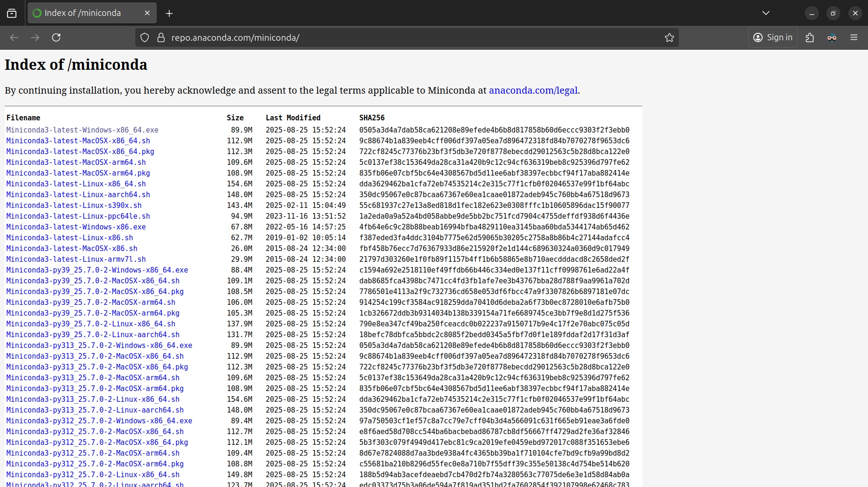Go back to the previous page
Viewport: 868px width, 487px height.
(x=14, y=37)
